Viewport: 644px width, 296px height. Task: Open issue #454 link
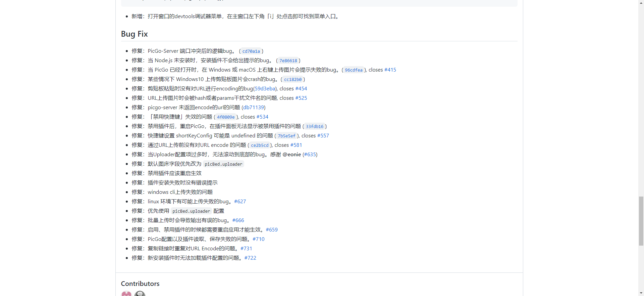pos(301,89)
